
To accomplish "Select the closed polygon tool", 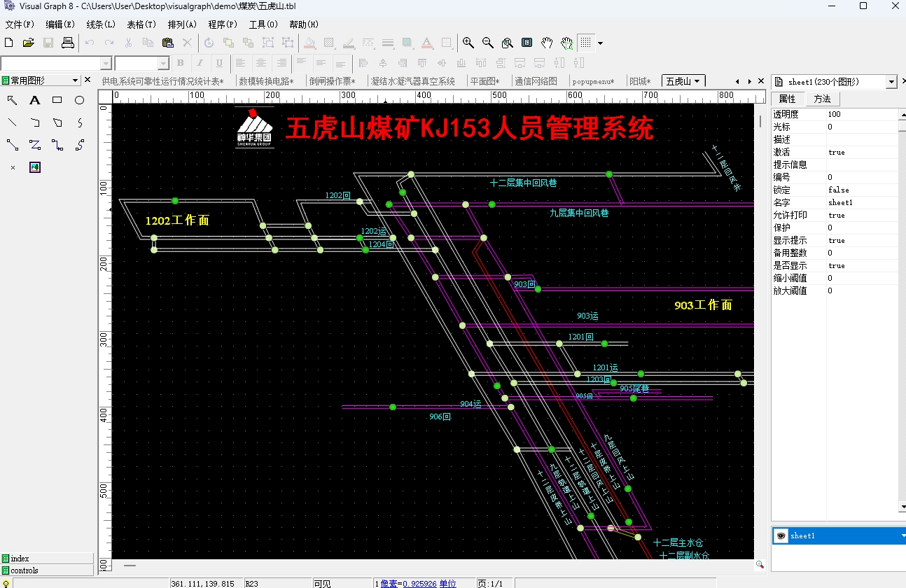I will 57,122.
